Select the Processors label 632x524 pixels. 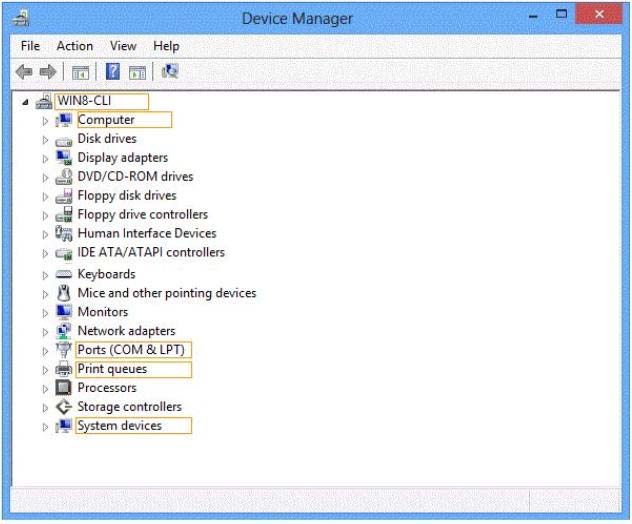(x=107, y=388)
